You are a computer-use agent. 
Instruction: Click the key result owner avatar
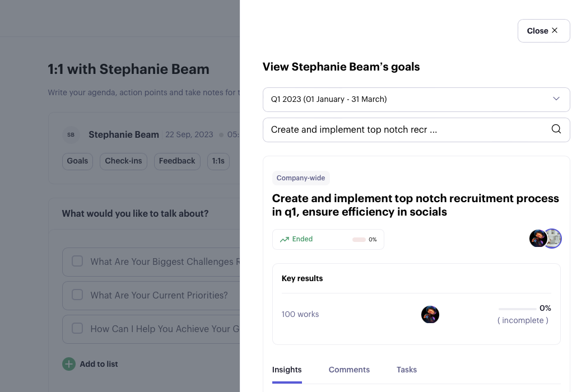pyautogui.click(x=430, y=314)
